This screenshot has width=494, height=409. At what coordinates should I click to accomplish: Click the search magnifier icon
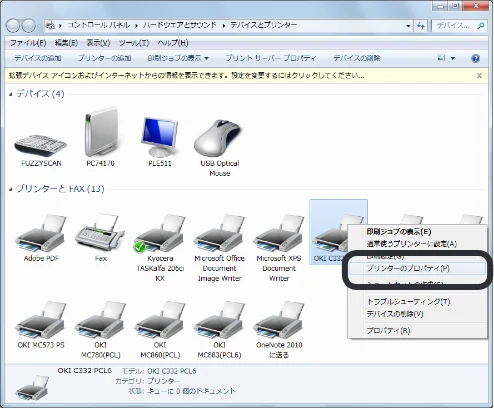pos(480,26)
